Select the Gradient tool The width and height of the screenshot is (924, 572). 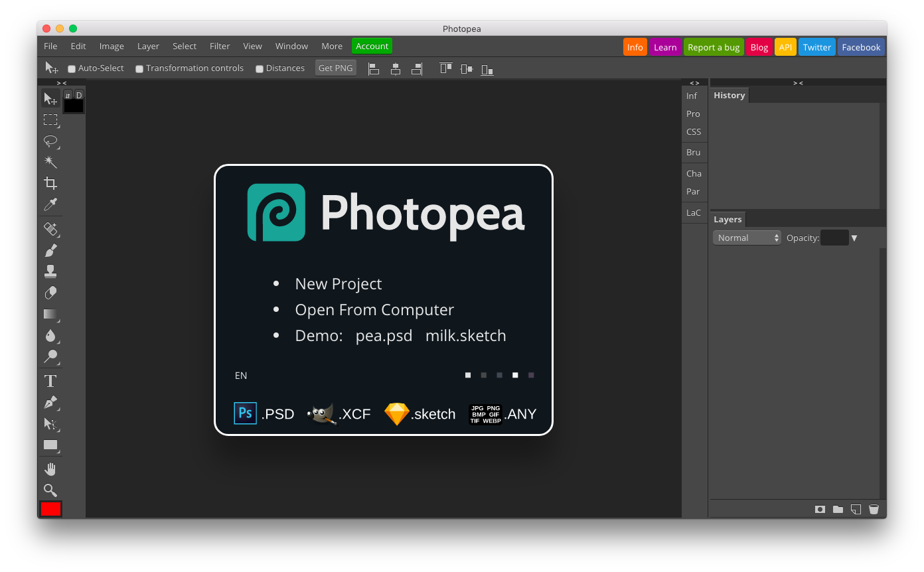click(50, 314)
